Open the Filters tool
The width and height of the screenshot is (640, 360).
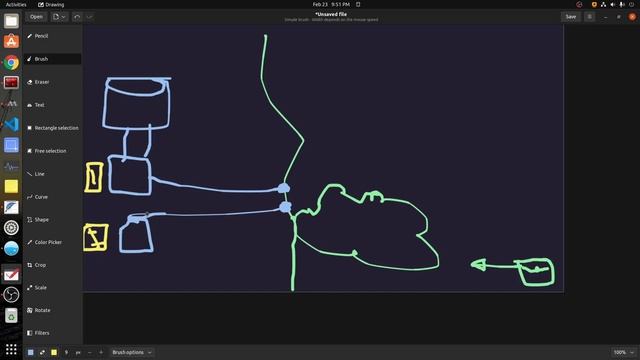point(52,333)
